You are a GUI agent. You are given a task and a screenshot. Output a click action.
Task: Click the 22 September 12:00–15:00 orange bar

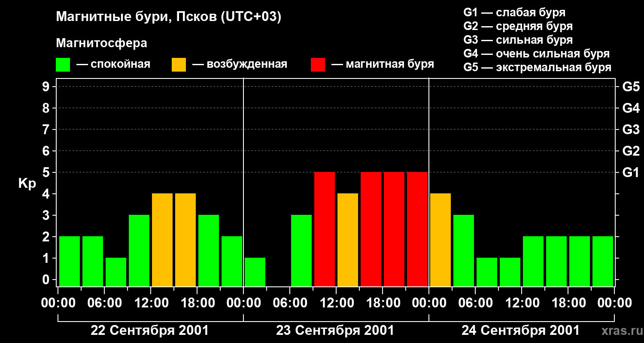[x=162, y=240]
